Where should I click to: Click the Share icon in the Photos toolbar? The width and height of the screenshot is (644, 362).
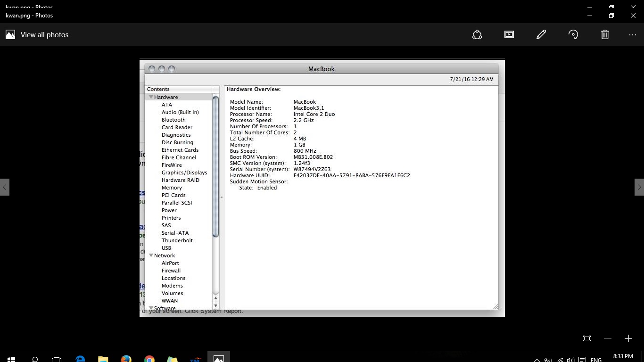[477, 34]
